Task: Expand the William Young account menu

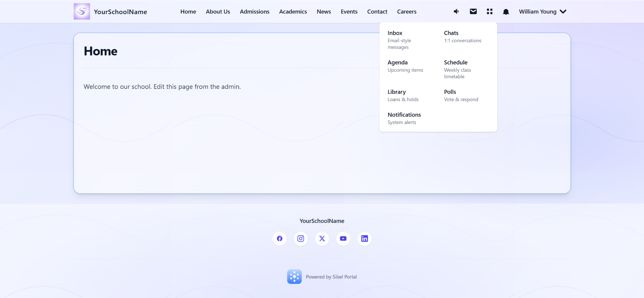Action: tap(542, 12)
